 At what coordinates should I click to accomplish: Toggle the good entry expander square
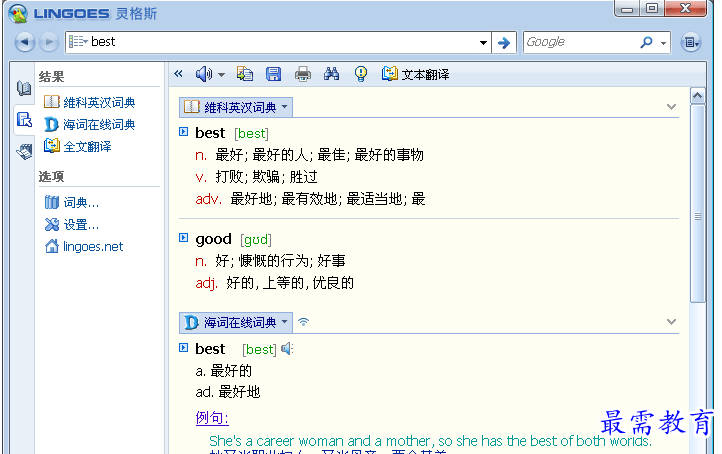[x=183, y=238]
